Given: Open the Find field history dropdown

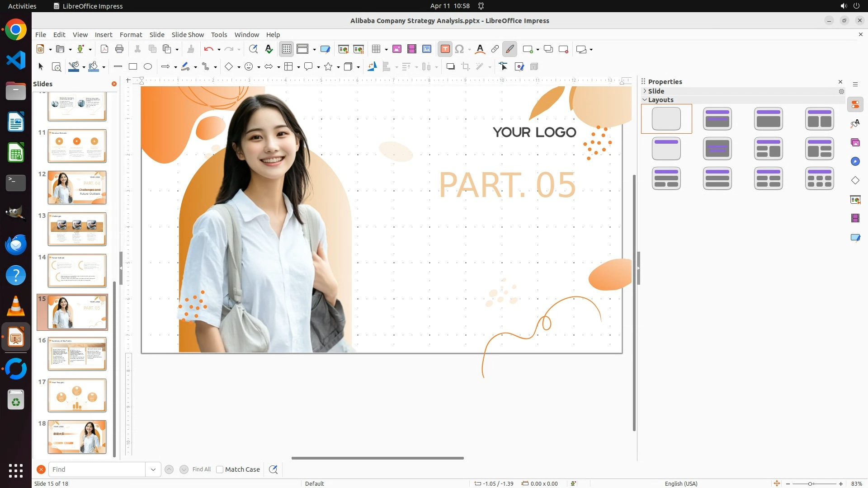Looking at the screenshot, I should pos(153,469).
